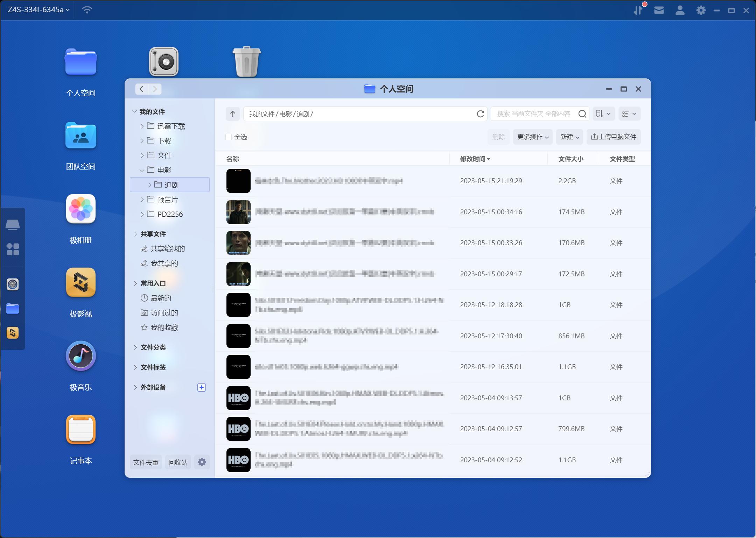The height and width of the screenshot is (538, 756).
Task: Click the search current folder input field
Action: point(533,114)
